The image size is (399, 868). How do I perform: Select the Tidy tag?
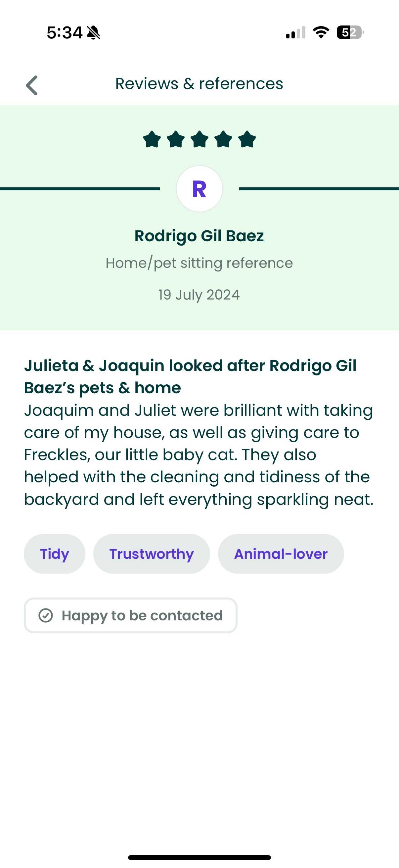click(x=55, y=554)
